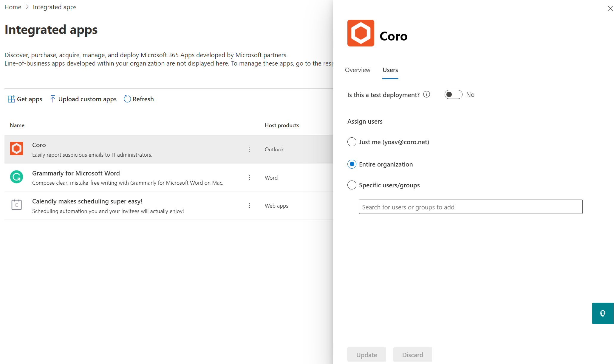This screenshot has height=364, width=614.
Task: Click the breadcrumb chevron separator
Action: click(x=27, y=7)
